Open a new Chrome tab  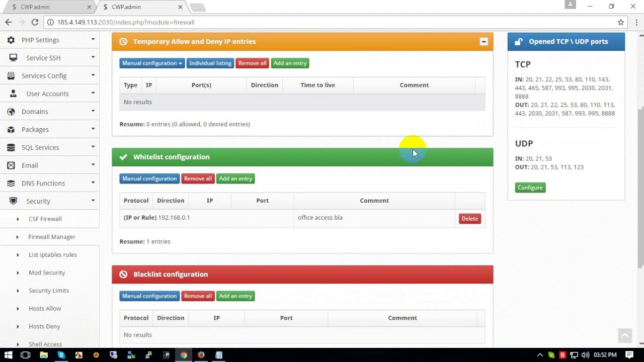coord(198,7)
